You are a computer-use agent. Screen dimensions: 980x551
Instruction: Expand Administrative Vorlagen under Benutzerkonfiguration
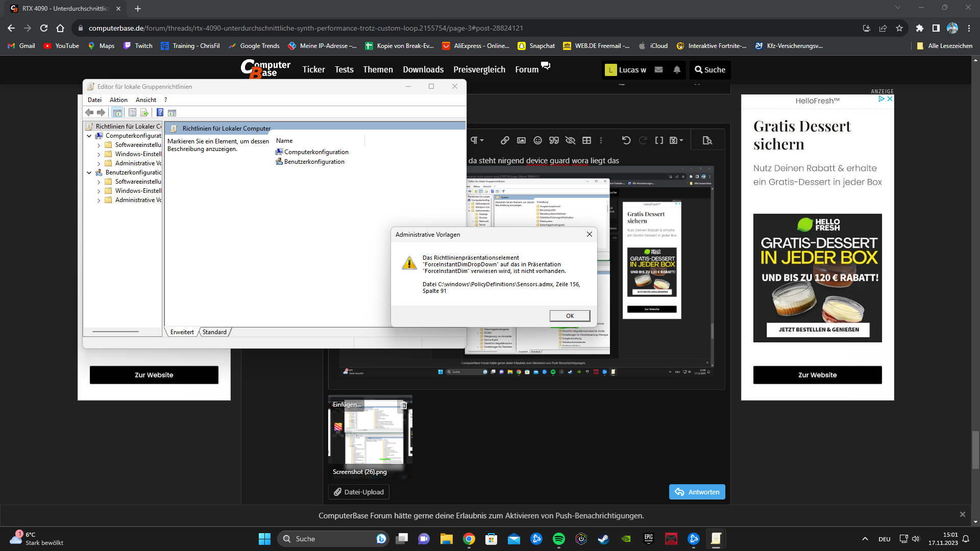[x=99, y=201]
